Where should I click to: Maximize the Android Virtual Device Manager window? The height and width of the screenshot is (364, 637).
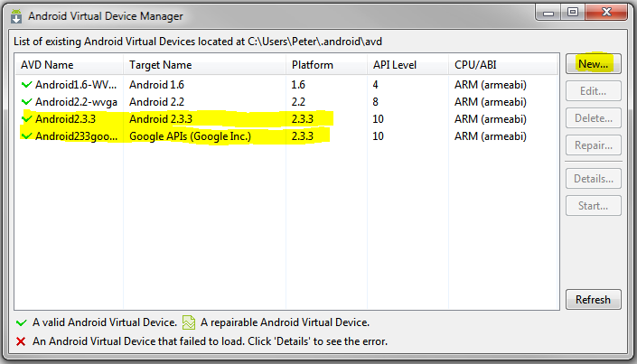pyautogui.click(x=573, y=12)
